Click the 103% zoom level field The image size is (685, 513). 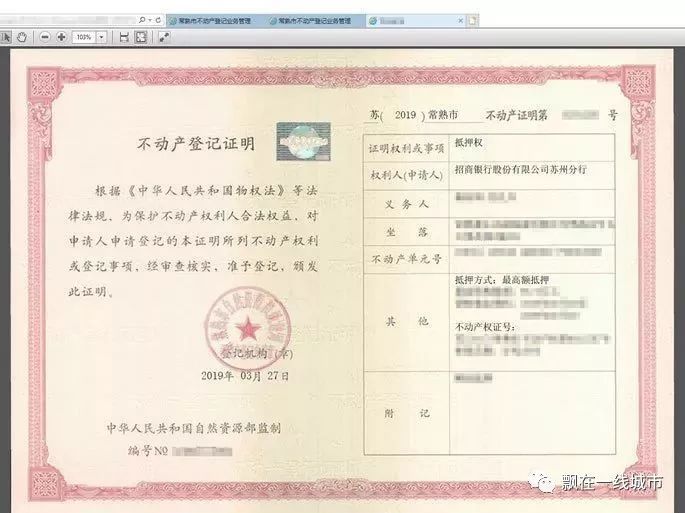84,37
